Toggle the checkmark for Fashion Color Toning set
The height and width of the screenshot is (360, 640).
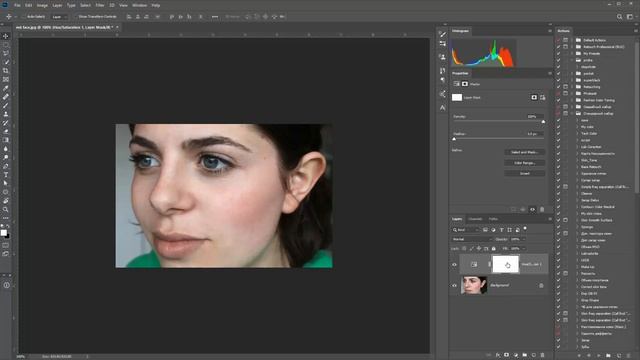(558, 100)
